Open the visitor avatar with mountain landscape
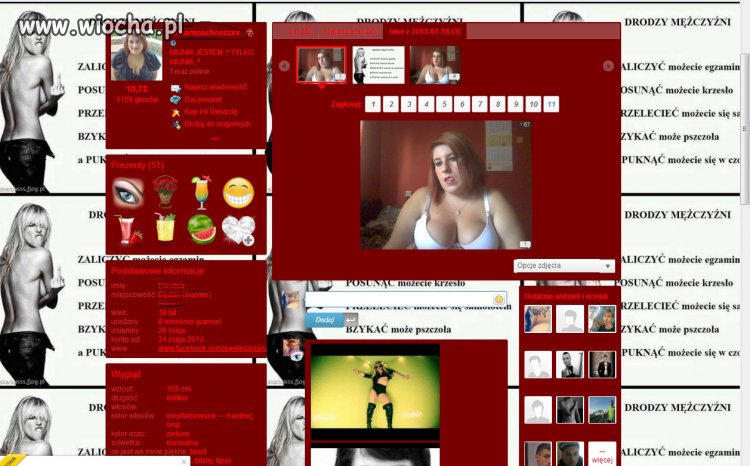Viewport: 750px width, 466px height. (602, 410)
